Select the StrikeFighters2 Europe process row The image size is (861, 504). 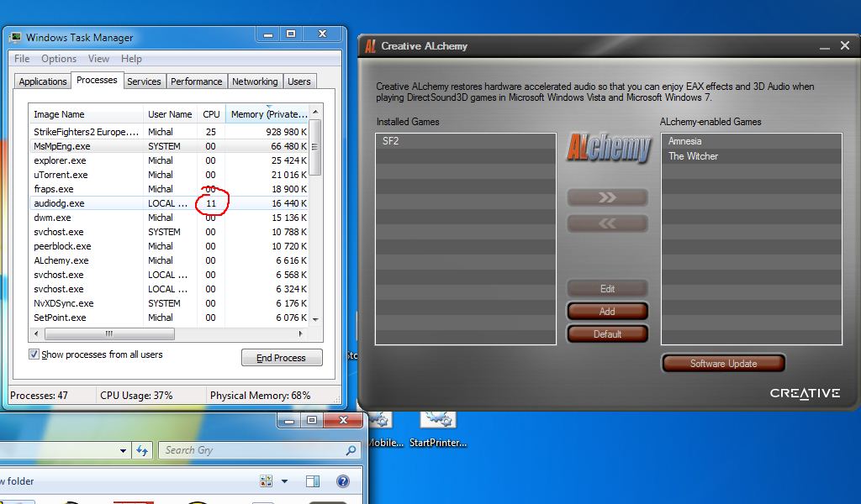(x=169, y=132)
